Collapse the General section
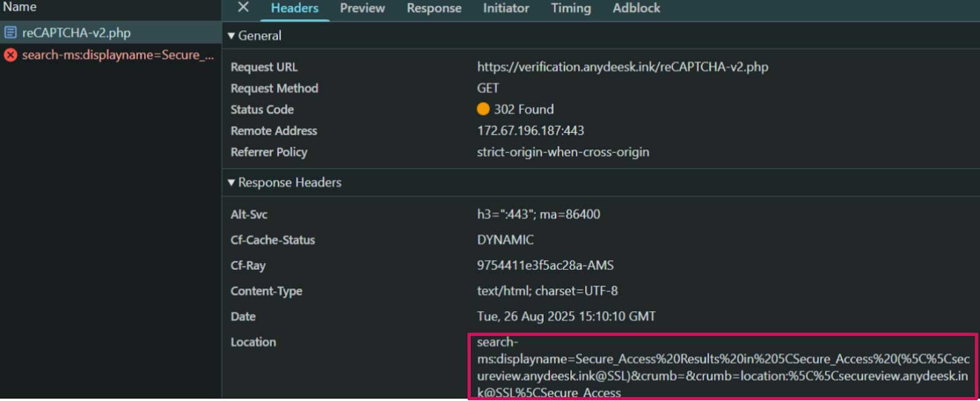 (232, 36)
